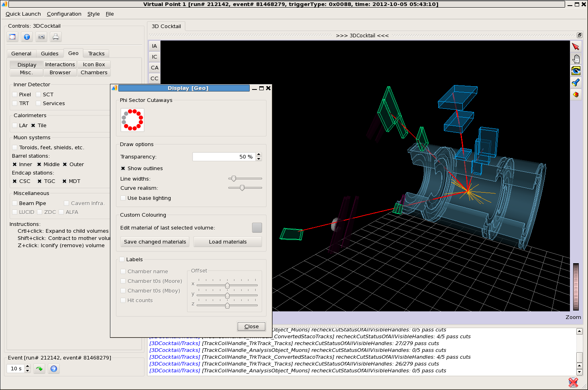Click the camera snapshot icon
Screen dimensions: 588x390
(41, 37)
